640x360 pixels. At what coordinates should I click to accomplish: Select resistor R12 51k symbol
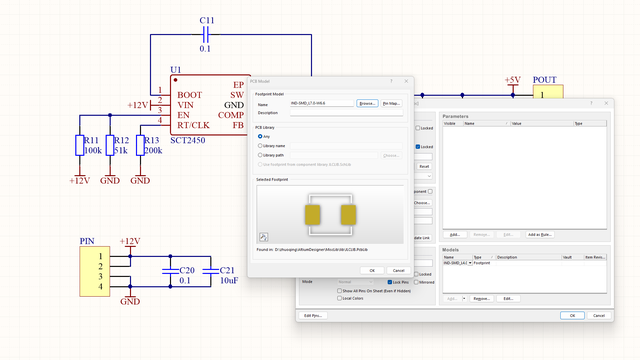[110, 145]
